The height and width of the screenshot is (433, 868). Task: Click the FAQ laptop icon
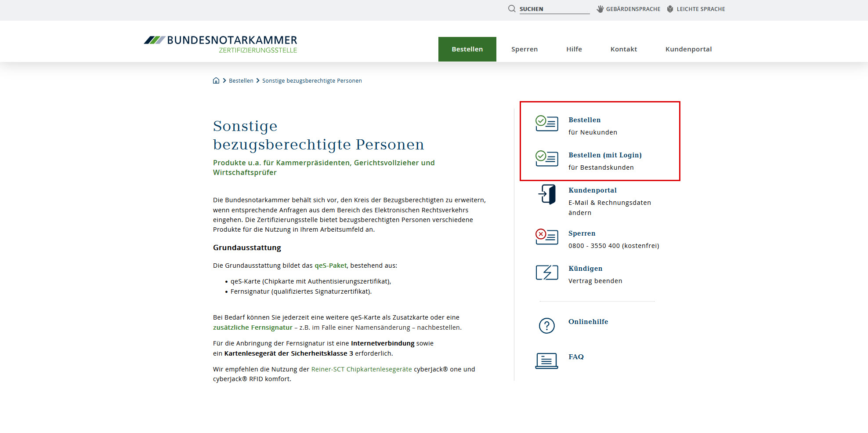coord(546,361)
